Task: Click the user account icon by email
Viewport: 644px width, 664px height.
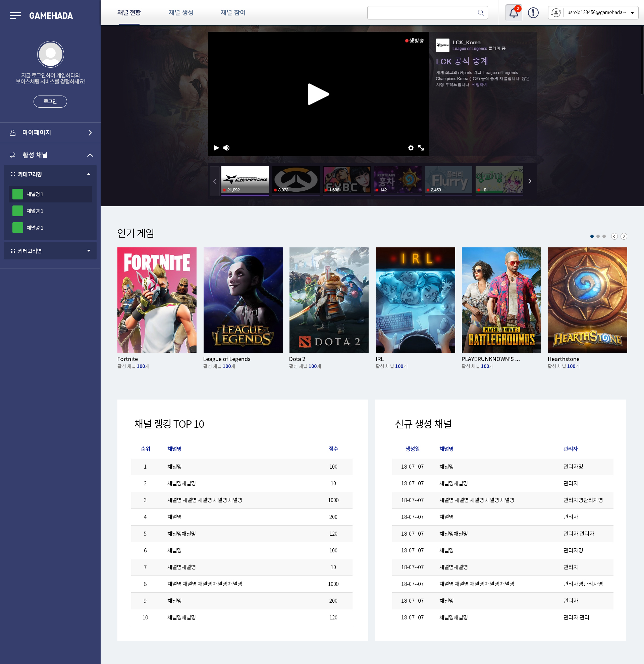Action: [556, 12]
